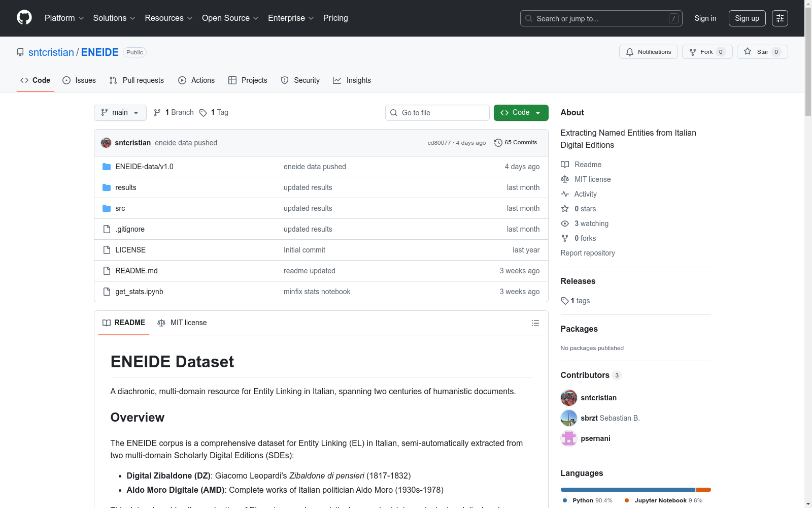Open the ENEIDE repository name link

pos(100,52)
